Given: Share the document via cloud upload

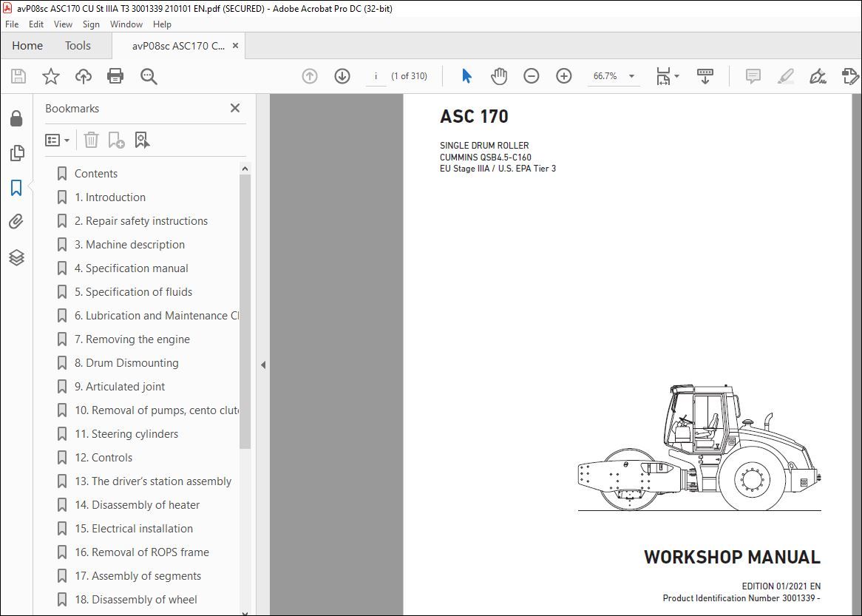Looking at the screenshot, I should [83, 75].
